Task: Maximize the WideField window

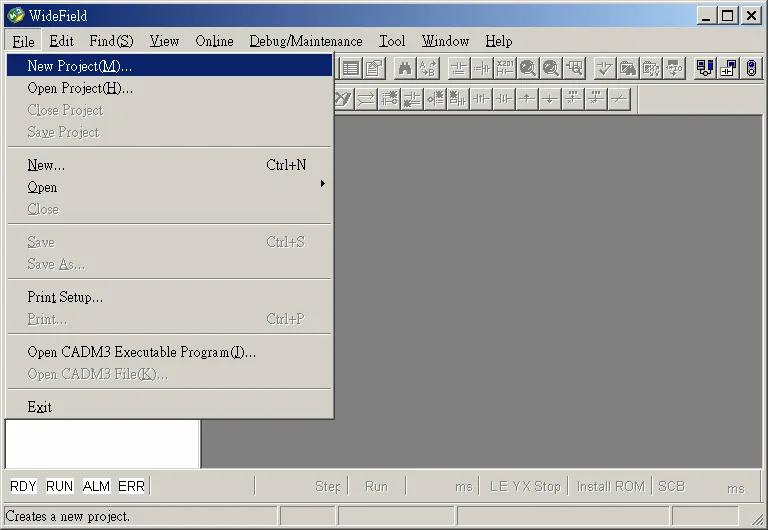Action: [x=728, y=16]
